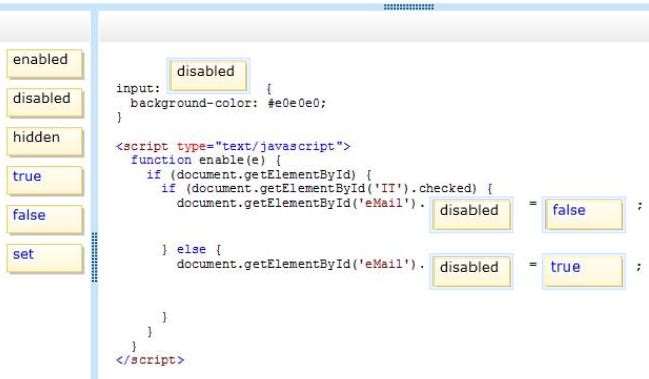Click the vertical splitter grip dots

94,257
